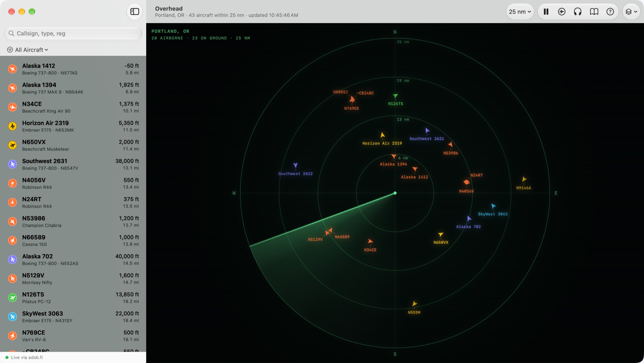Click SkyWest 3063 blue icon in list
This screenshot has height=363, width=644.
tap(12, 317)
